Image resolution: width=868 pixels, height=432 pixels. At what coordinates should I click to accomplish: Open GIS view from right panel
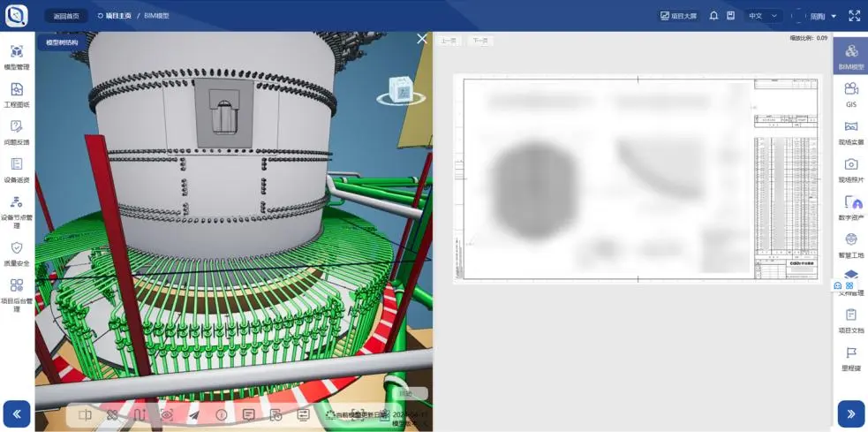tap(851, 94)
